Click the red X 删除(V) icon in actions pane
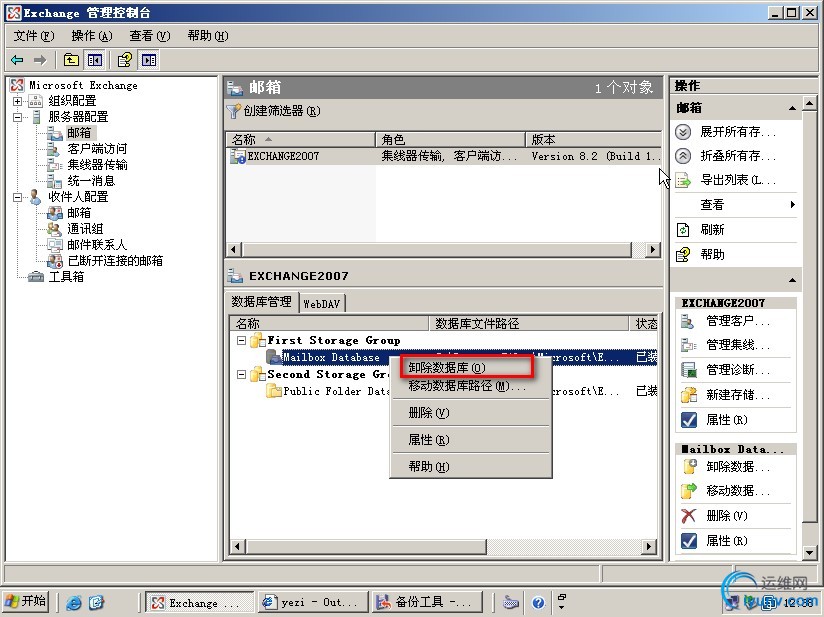 pyautogui.click(x=688, y=516)
